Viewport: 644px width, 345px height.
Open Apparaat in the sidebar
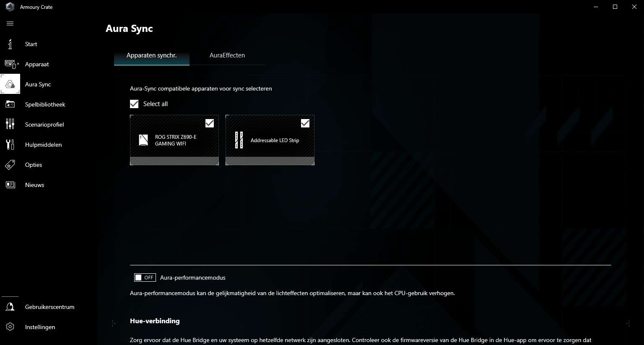(x=37, y=64)
